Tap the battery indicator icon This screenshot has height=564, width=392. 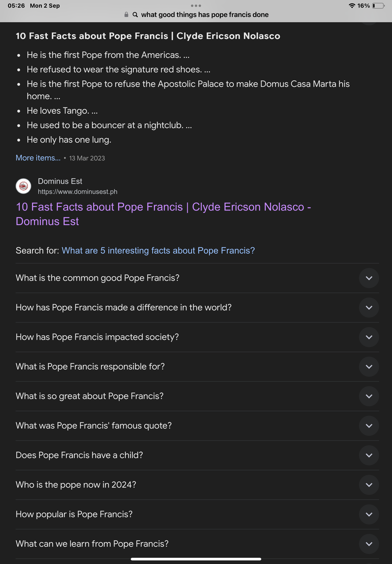[378, 6]
